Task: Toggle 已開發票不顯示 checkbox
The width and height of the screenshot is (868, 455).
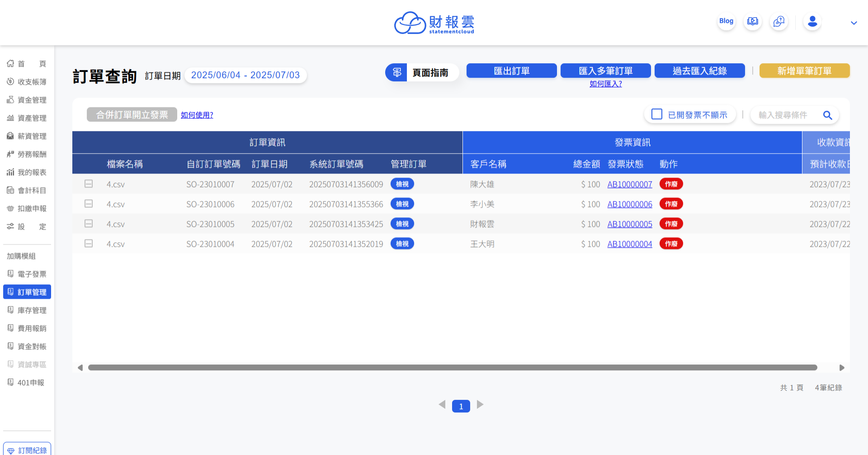Action: (x=656, y=114)
